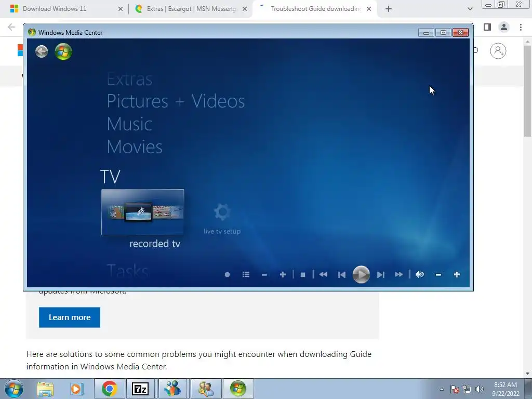532x399 pixels.
Task: Close the Extras Escargot tab
Action: pyautogui.click(x=245, y=9)
